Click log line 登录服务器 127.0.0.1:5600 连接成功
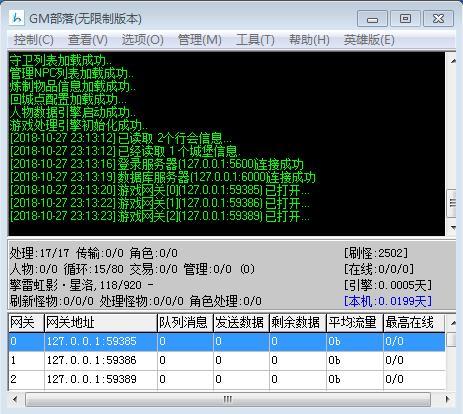The height and width of the screenshot is (414, 463). pos(157,164)
